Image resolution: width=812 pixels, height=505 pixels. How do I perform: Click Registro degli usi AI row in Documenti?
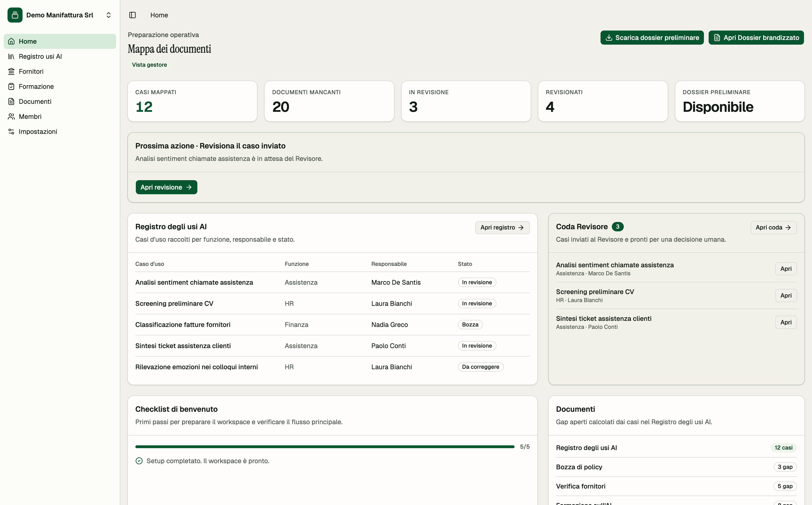(x=676, y=448)
